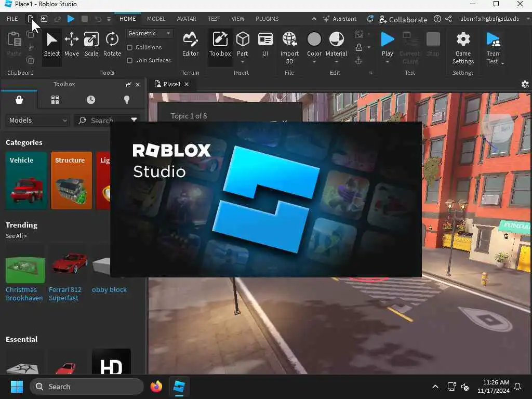This screenshot has width=532, height=399.
Task: Open the Assistant
Action: (x=340, y=19)
